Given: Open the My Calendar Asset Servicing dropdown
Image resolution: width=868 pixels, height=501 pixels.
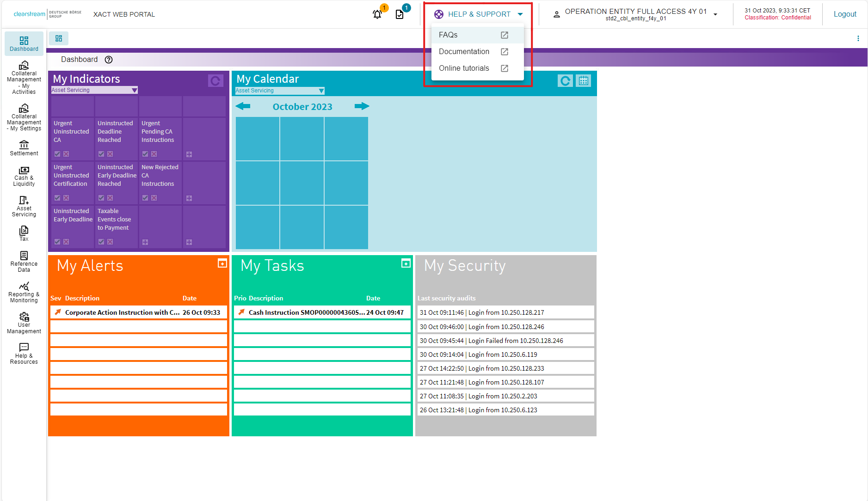Looking at the screenshot, I should 321,91.
